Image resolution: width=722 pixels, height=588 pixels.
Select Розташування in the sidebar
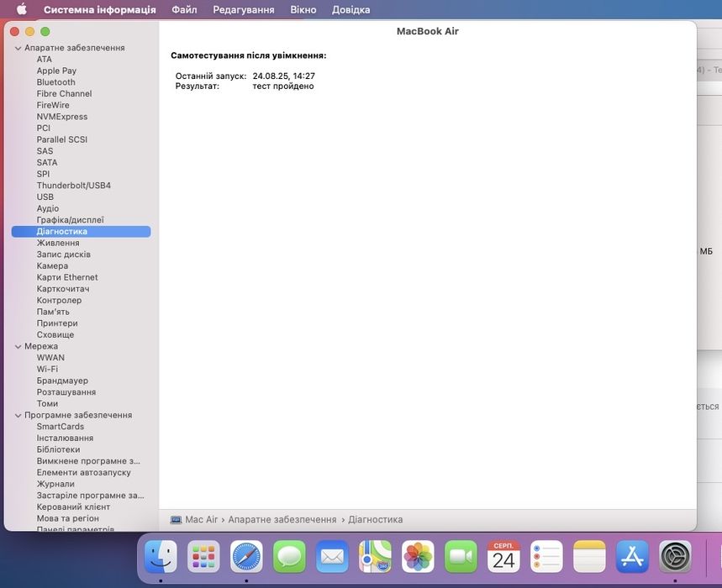(66, 392)
